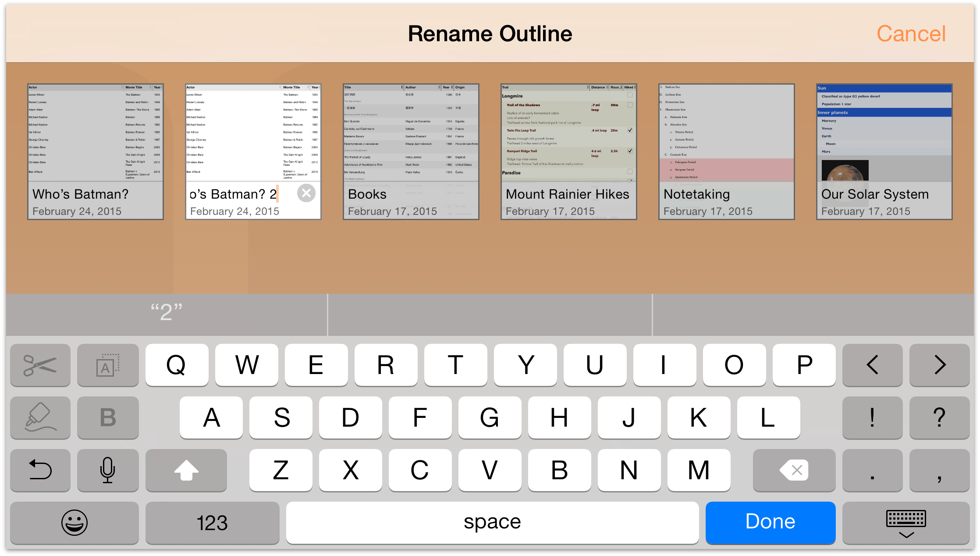Screen dimensions: 980x556
Task: Tap the Select text key
Action: tap(108, 365)
